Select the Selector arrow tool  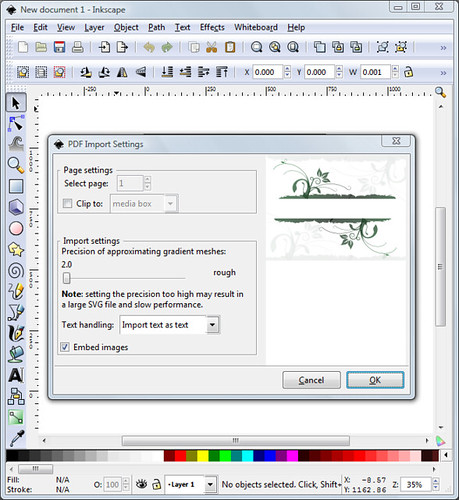pyautogui.click(x=16, y=103)
